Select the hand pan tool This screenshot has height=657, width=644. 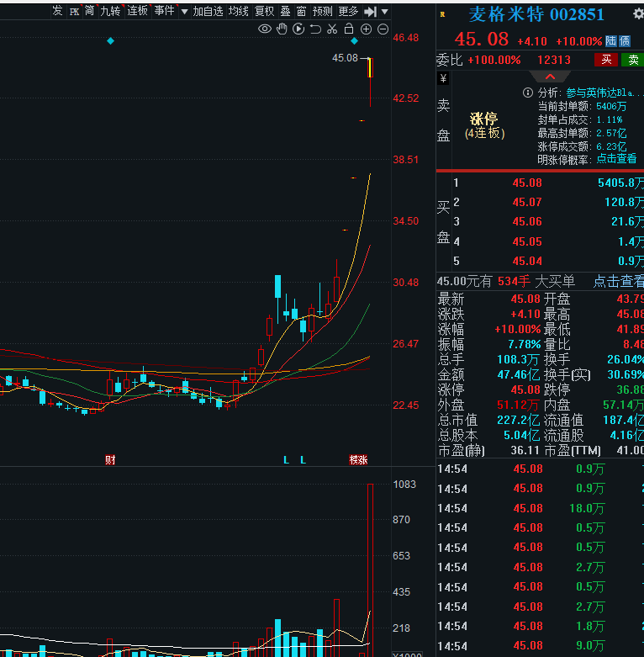[282, 29]
